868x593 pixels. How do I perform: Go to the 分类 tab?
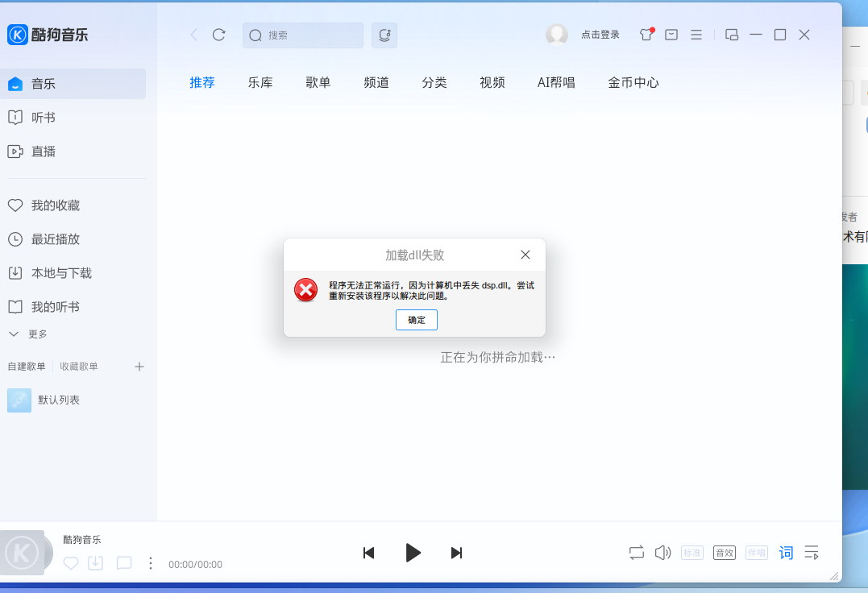coord(434,82)
